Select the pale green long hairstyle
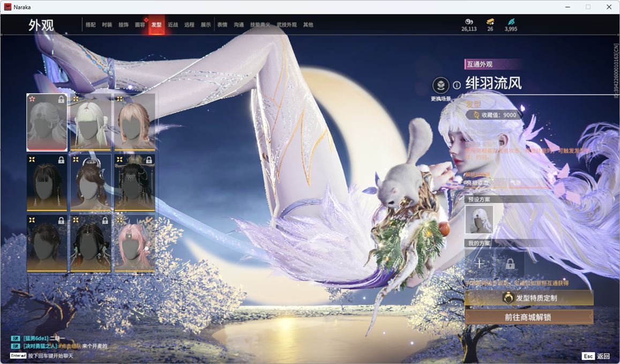620x364 pixels. 91,122
